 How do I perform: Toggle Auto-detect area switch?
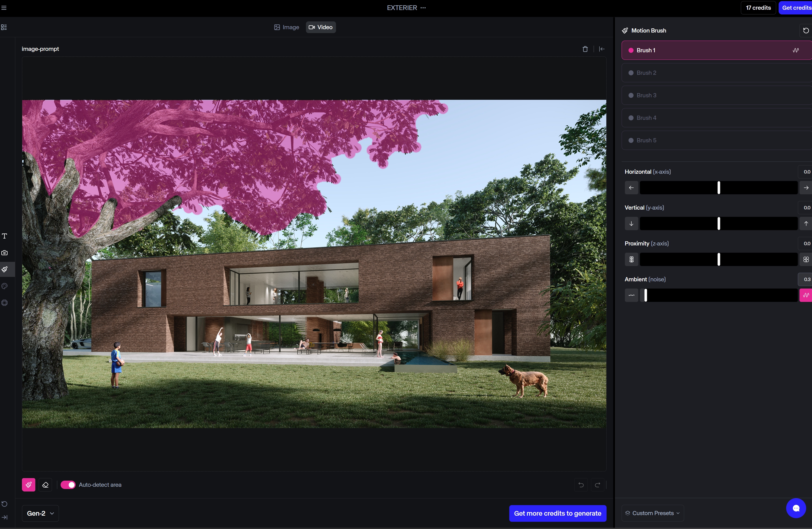(68, 485)
